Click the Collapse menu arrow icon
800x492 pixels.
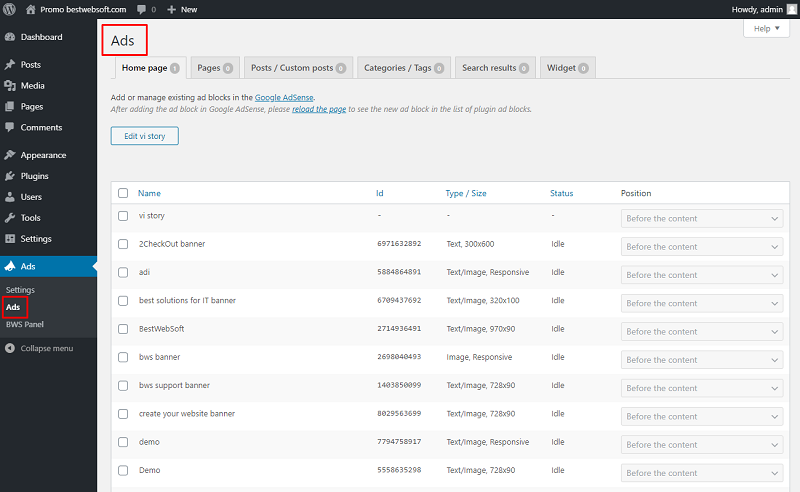[10, 348]
